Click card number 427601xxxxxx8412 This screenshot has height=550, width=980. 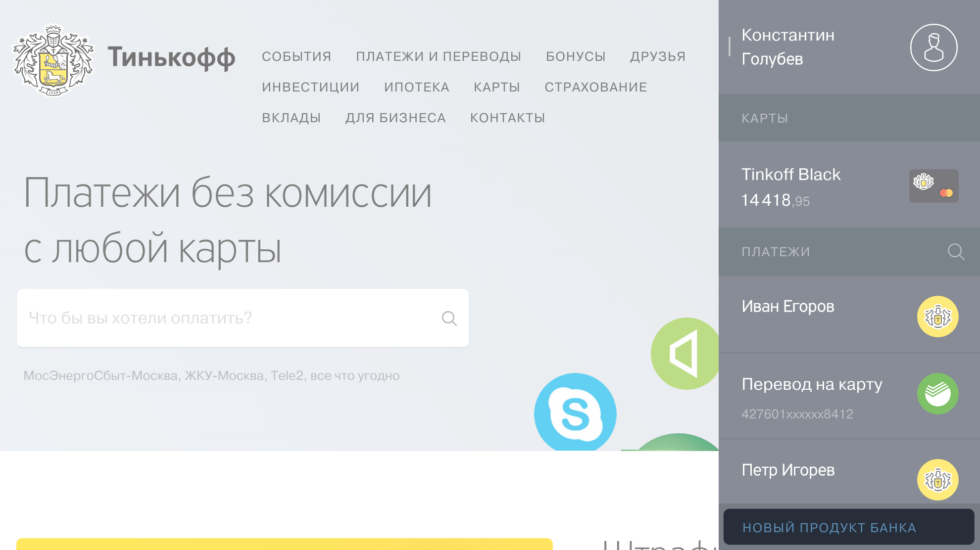coord(797,414)
